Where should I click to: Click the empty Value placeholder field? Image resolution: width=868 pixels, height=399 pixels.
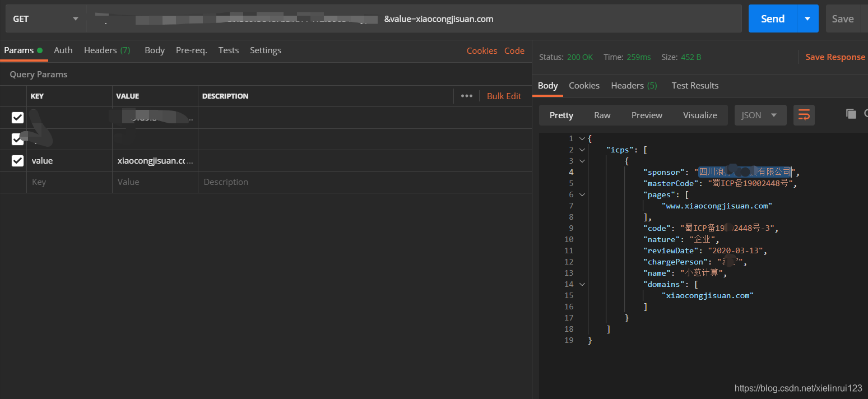pos(155,182)
